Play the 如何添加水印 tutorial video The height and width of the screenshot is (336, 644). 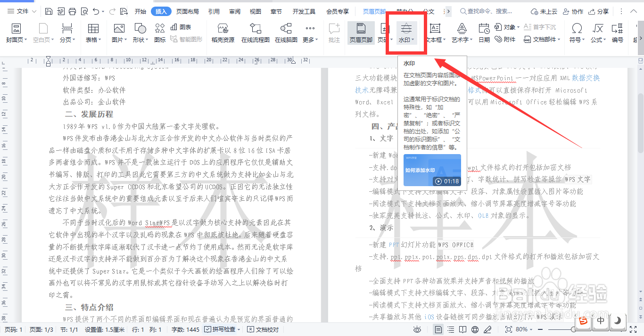[432, 170]
